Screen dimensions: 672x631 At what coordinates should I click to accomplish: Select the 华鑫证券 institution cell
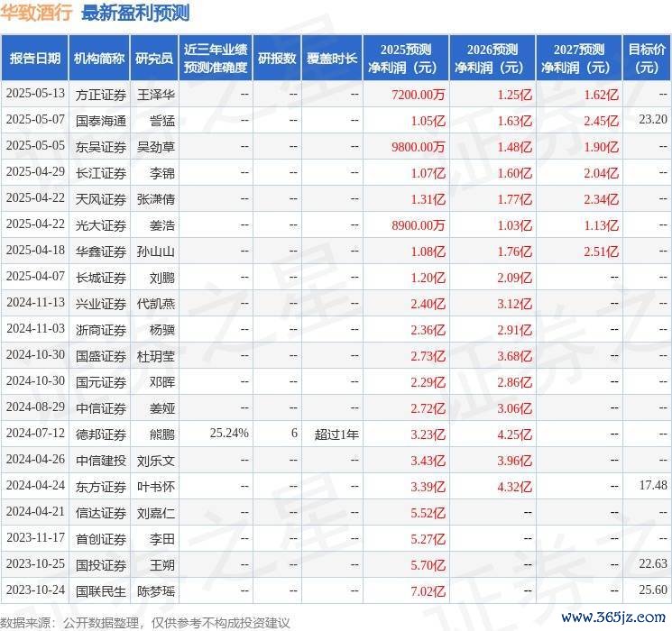(x=101, y=251)
